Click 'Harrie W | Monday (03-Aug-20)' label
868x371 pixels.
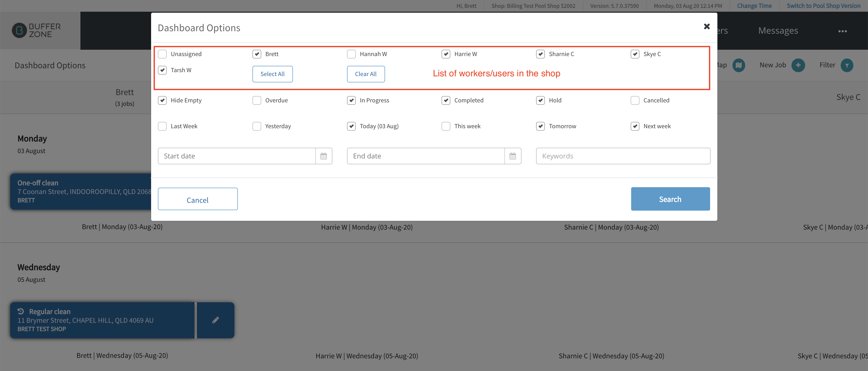coord(366,227)
